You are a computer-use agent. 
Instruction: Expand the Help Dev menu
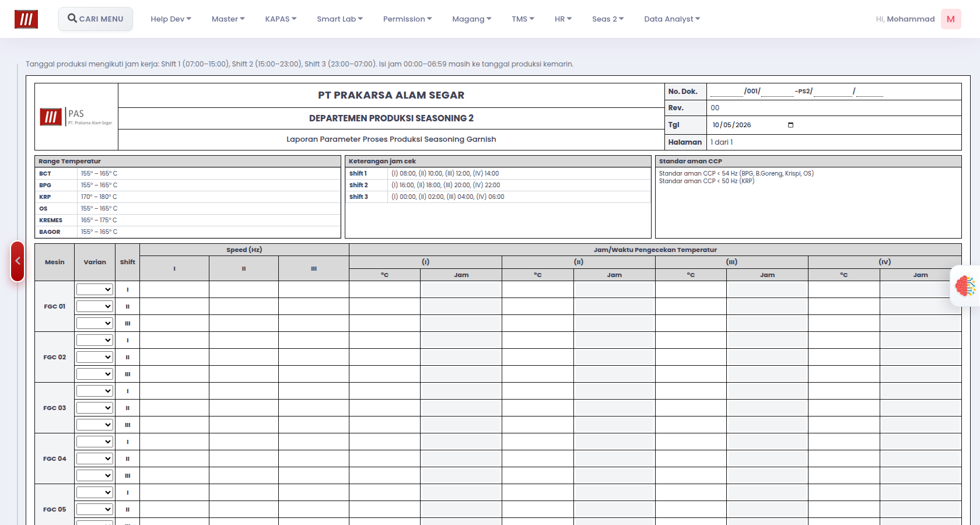(x=171, y=19)
